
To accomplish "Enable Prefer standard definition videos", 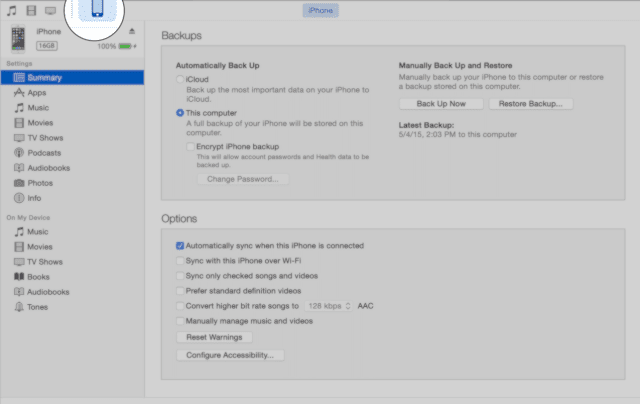I will 180,291.
